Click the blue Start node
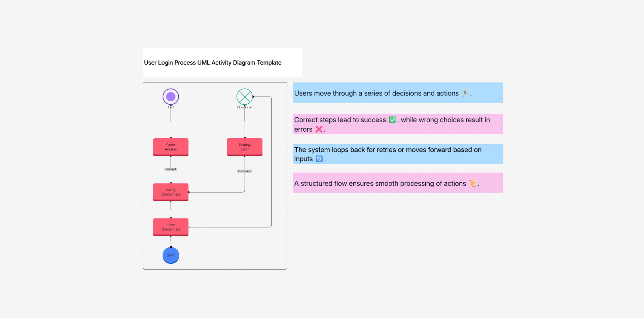The height and width of the screenshot is (318, 644). tap(171, 255)
